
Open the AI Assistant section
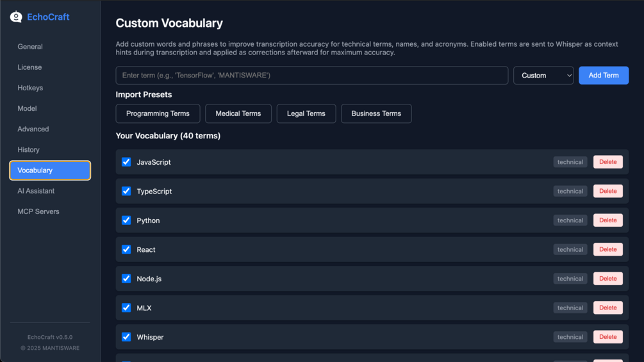[36, 191]
